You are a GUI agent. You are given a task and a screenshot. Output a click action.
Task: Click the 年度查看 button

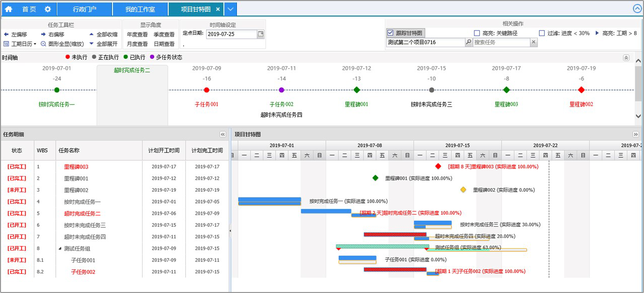coord(137,35)
